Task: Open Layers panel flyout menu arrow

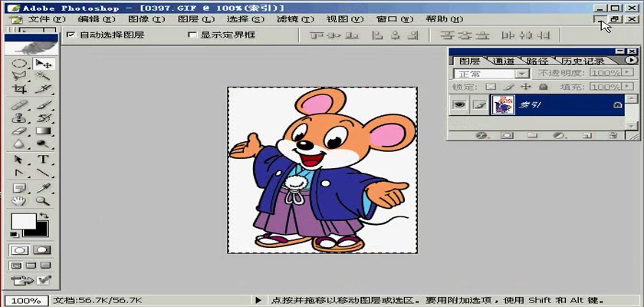Action: (x=632, y=60)
